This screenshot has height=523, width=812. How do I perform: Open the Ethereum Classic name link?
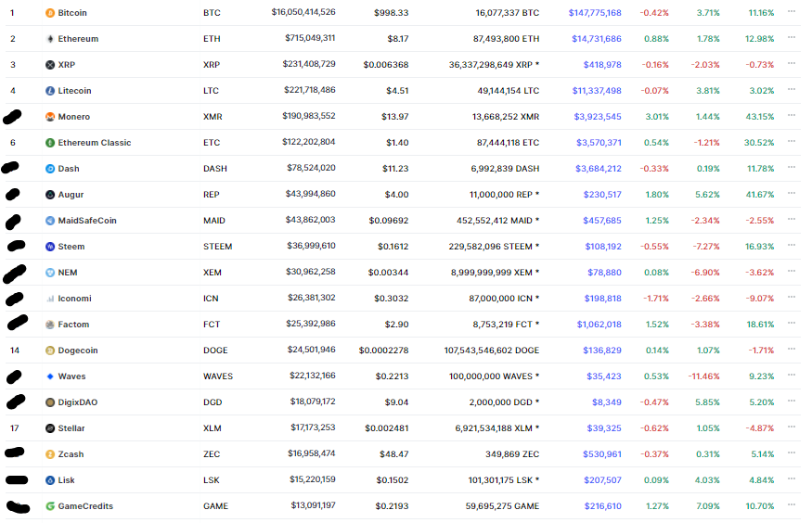(x=95, y=143)
